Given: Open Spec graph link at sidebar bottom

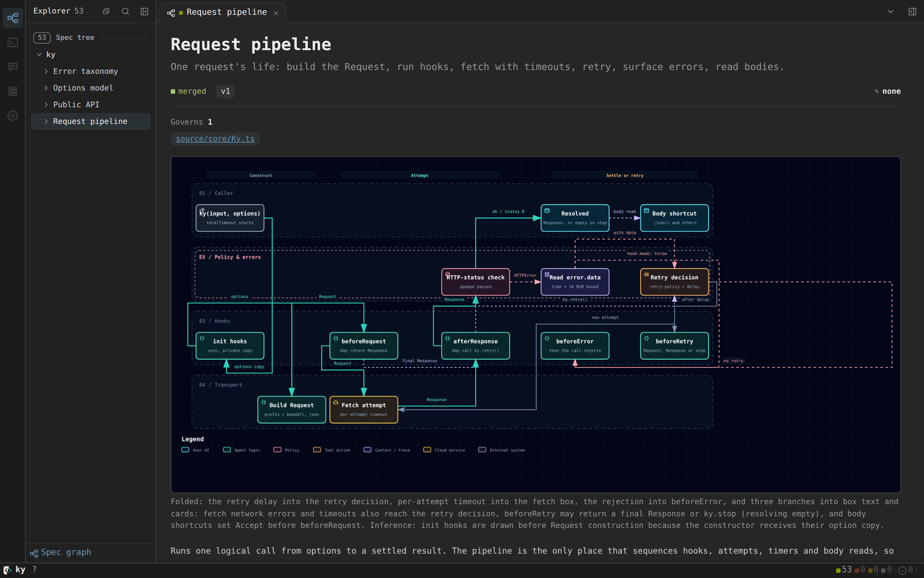Looking at the screenshot, I should (66, 553).
